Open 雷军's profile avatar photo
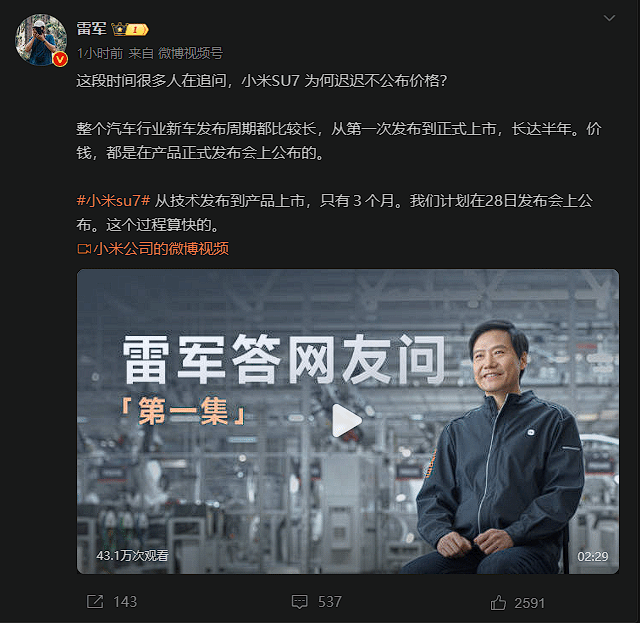This screenshot has height=623, width=640. click(x=41, y=40)
